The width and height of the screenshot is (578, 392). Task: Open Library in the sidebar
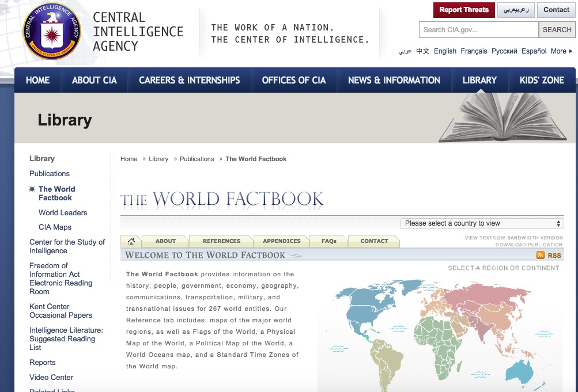tap(42, 159)
